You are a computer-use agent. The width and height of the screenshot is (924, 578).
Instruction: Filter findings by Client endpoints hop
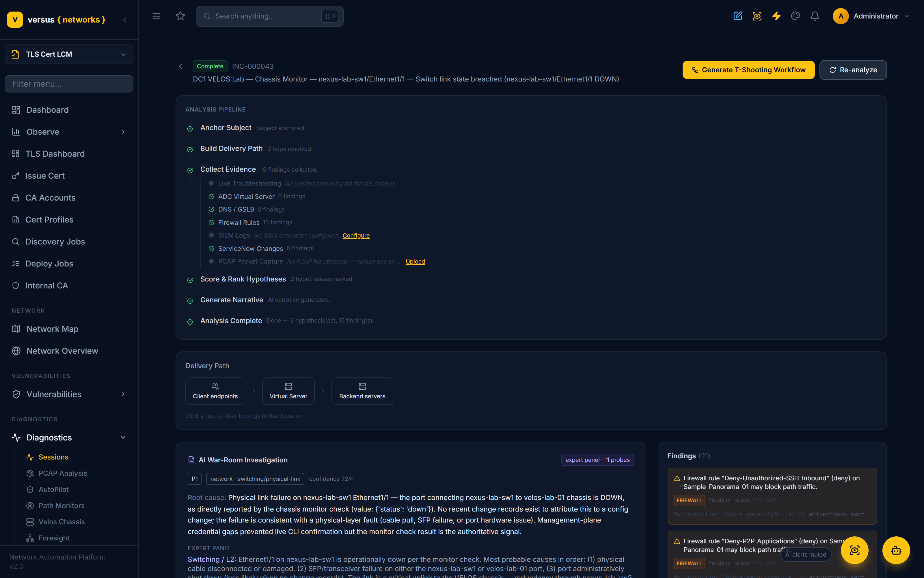click(215, 391)
